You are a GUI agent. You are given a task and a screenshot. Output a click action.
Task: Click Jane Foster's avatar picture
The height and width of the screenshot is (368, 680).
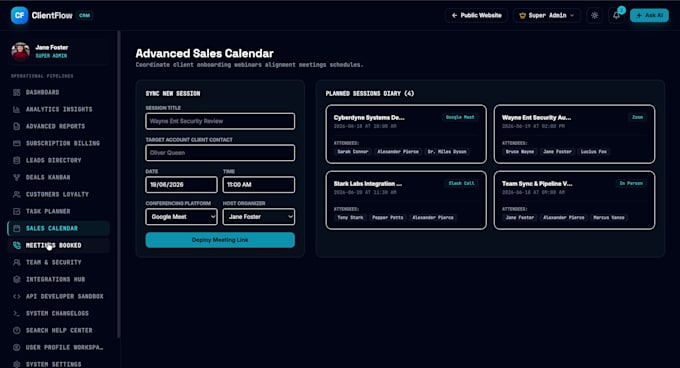pyautogui.click(x=20, y=51)
